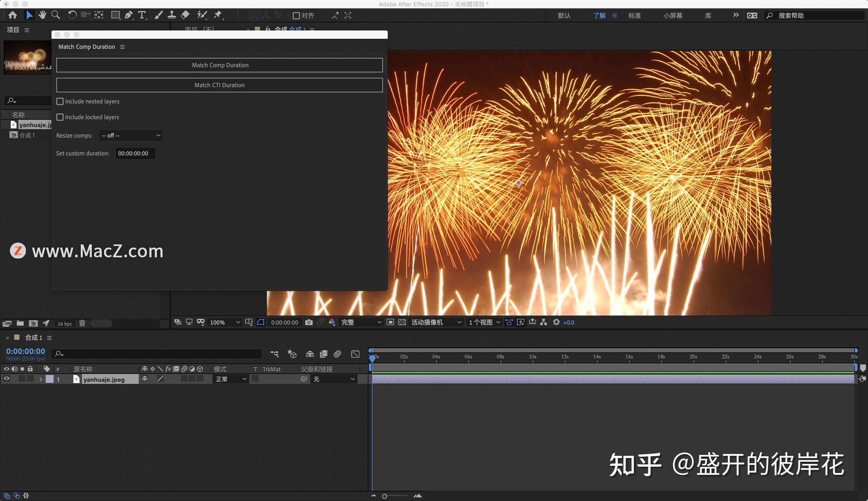Select the Home tool icon
Screen dimensions: 868x501
coord(12,15)
